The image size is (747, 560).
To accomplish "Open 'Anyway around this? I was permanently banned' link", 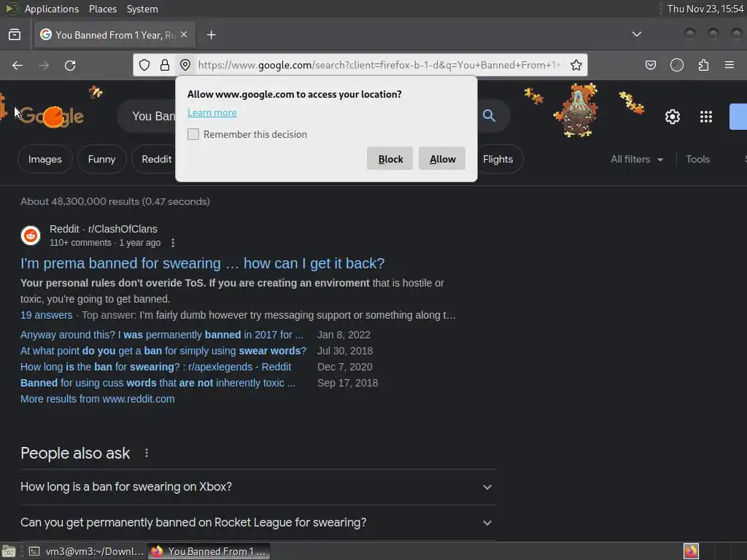I will point(162,335).
